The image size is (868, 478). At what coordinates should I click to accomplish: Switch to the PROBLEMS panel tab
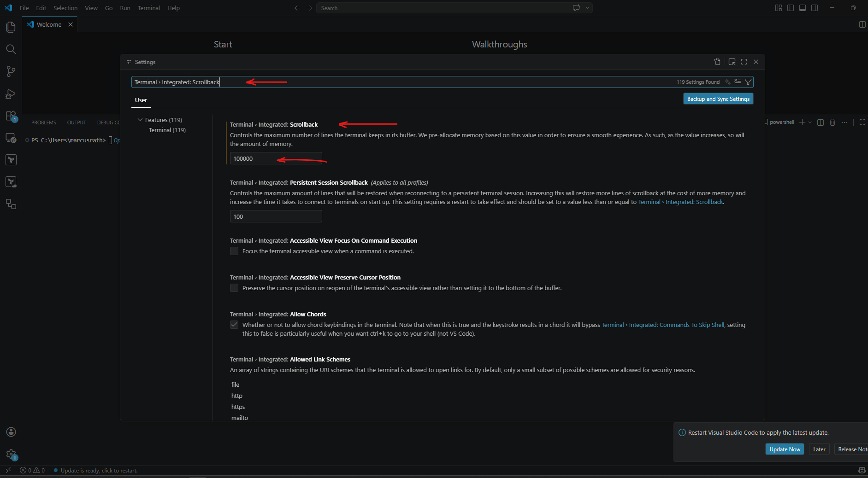click(x=44, y=122)
